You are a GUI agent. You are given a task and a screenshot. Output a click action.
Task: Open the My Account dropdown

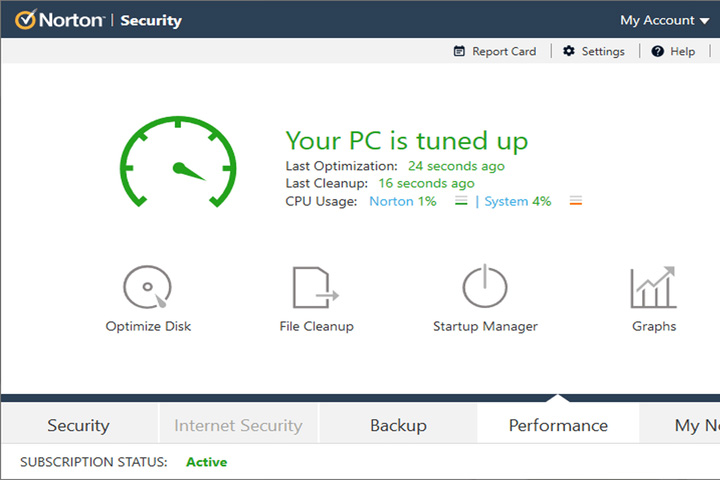tap(664, 20)
